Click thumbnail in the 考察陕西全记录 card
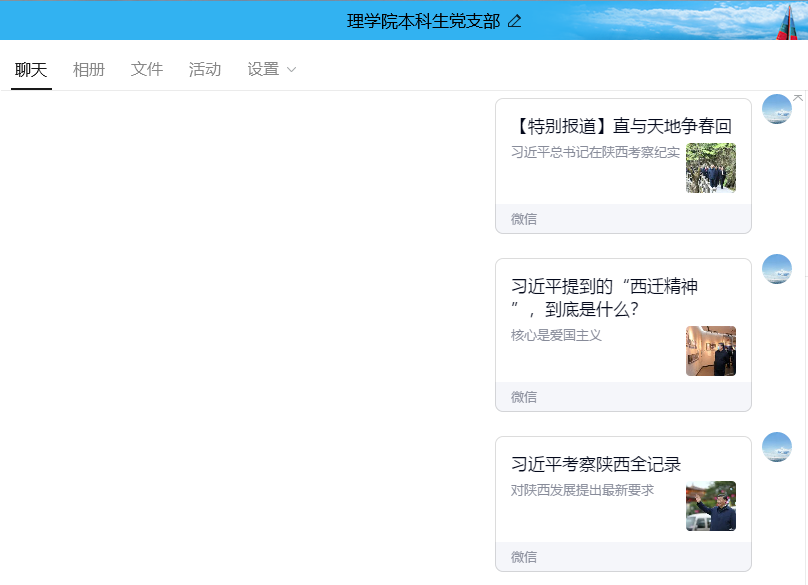This screenshot has height=585, width=808. [x=711, y=506]
